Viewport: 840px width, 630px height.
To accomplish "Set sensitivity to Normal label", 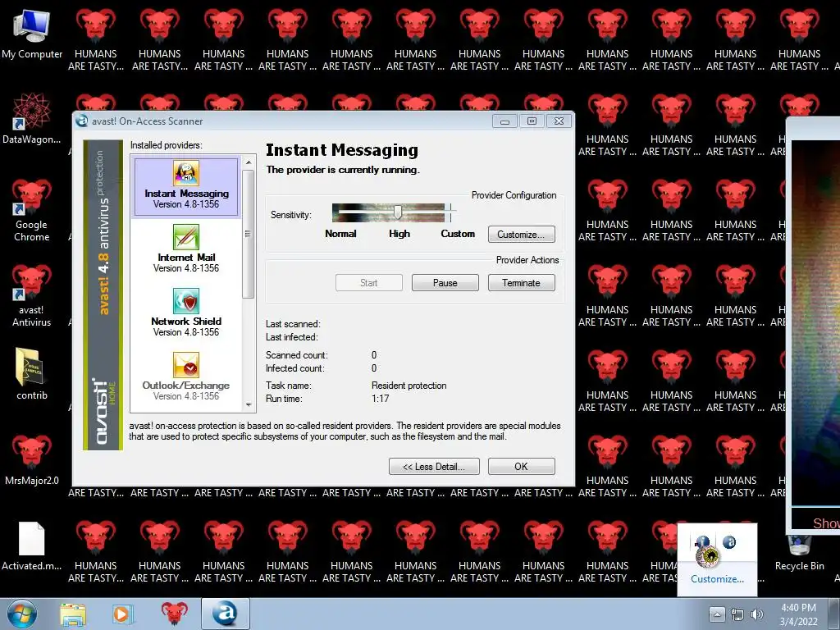I will pos(340,234).
